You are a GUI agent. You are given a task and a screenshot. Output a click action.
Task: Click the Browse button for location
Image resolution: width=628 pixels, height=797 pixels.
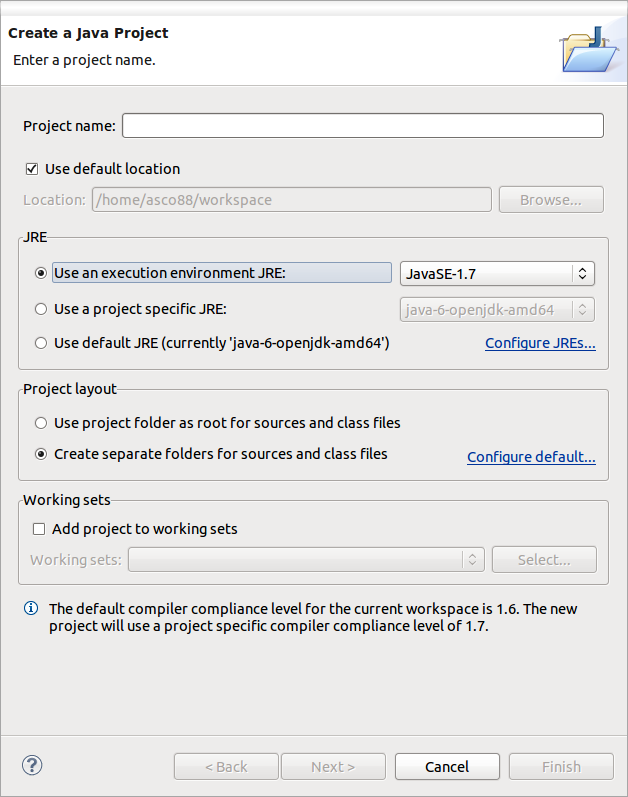pos(551,200)
